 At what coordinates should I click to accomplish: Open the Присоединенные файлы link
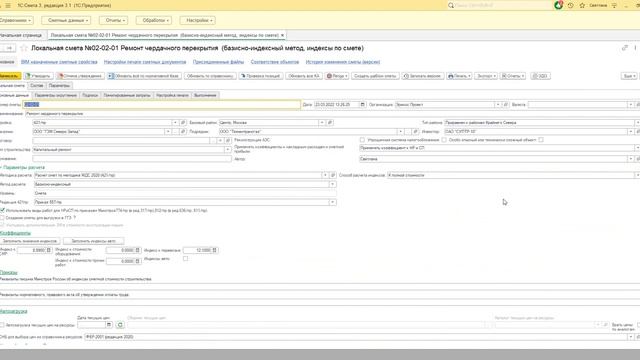218,62
